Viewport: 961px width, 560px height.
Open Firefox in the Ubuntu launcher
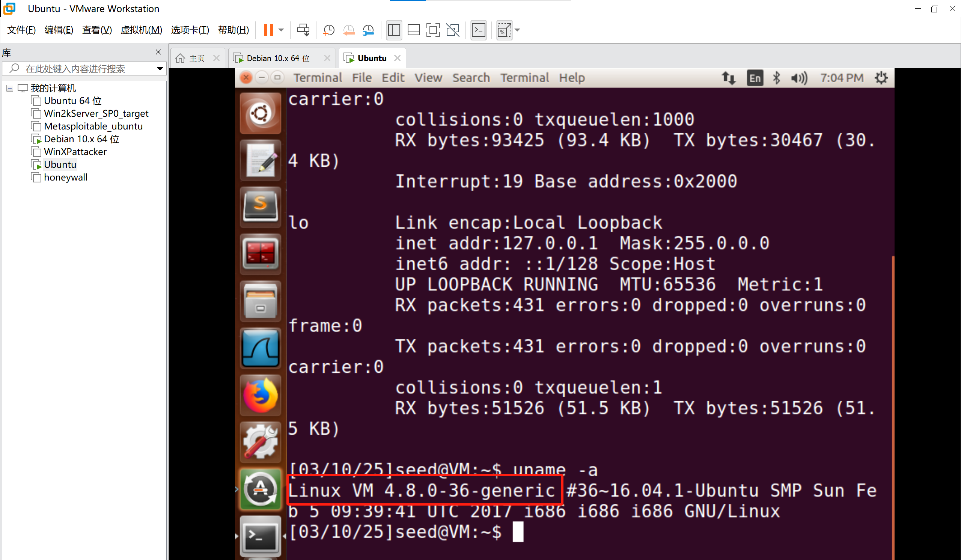coord(261,396)
